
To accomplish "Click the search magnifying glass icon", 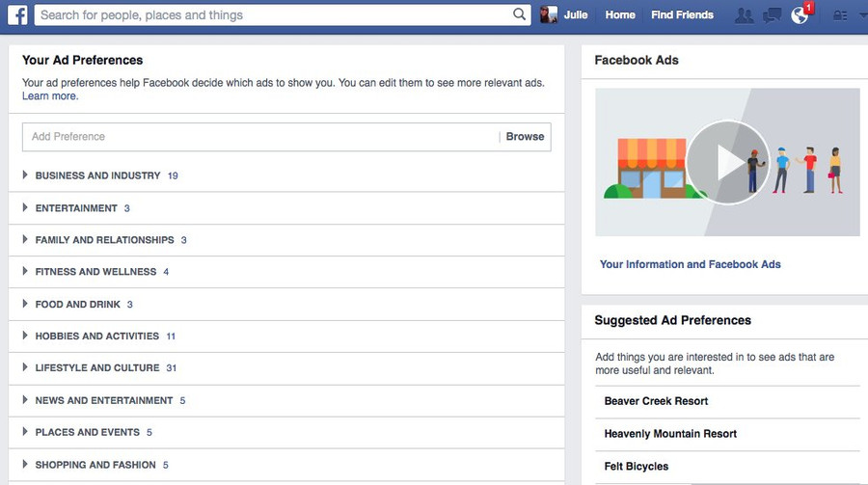I will (x=519, y=14).
